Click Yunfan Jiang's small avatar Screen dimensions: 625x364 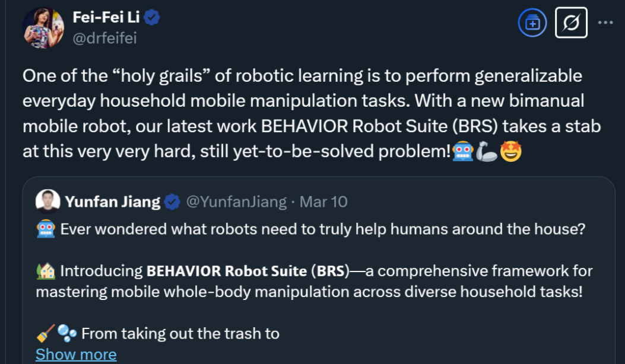(x=47, y=202)
